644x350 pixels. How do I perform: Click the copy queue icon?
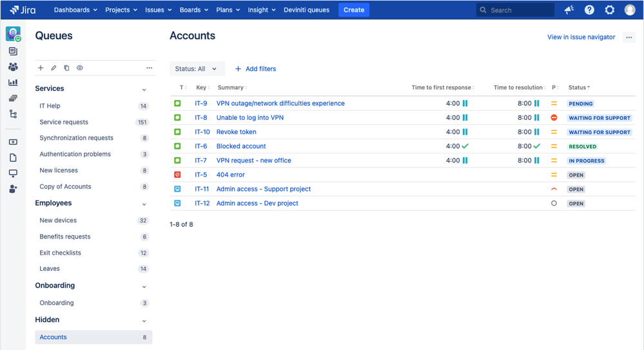pos(66,68)
